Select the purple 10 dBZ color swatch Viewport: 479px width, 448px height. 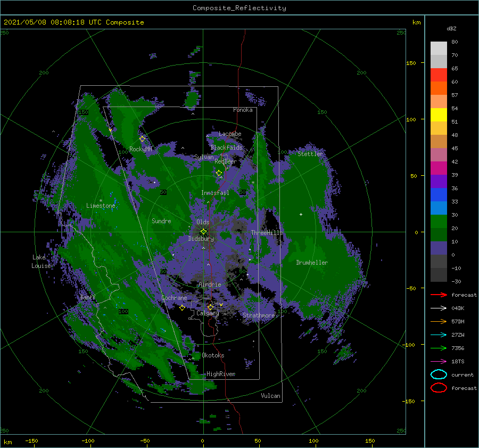[439, 248]
